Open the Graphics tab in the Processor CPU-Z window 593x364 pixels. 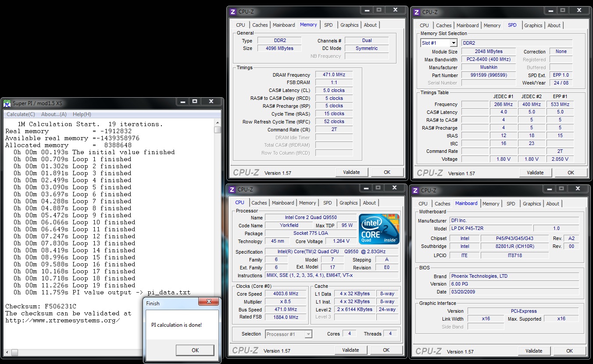349,203
